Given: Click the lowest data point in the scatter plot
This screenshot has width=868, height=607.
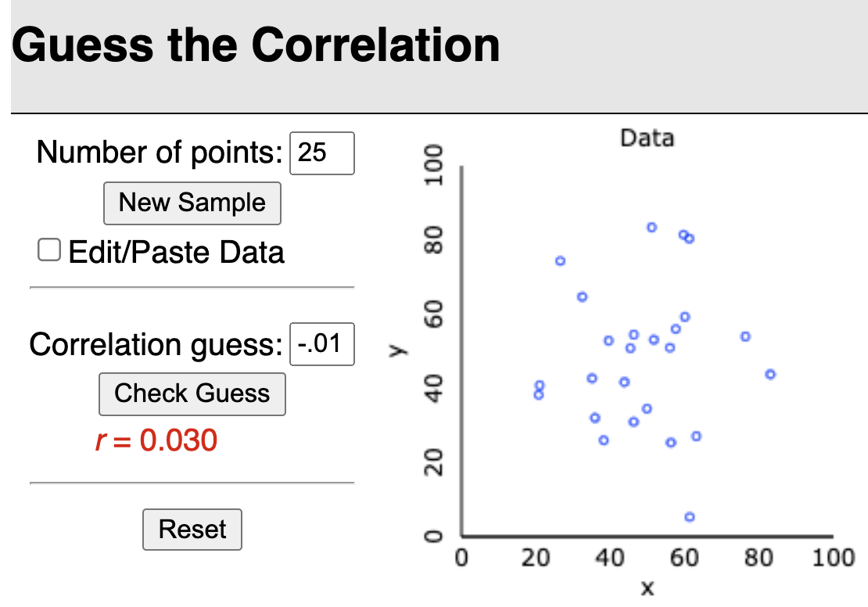Looking at the screenshot, I should (690, 517).
